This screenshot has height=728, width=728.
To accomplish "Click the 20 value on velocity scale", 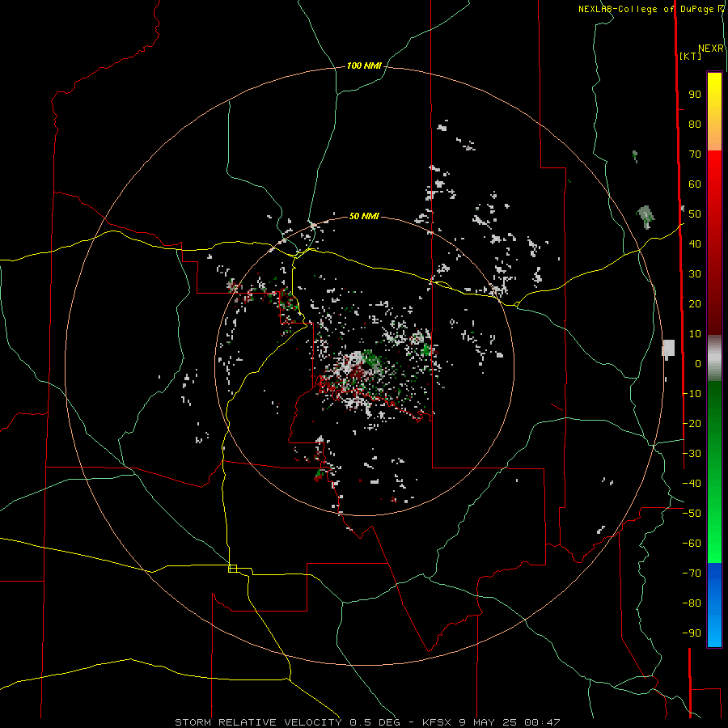I will (x=695, y=304).
